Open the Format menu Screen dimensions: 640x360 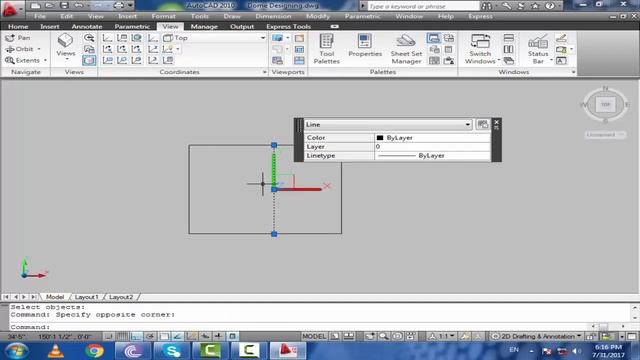(163, 16)
